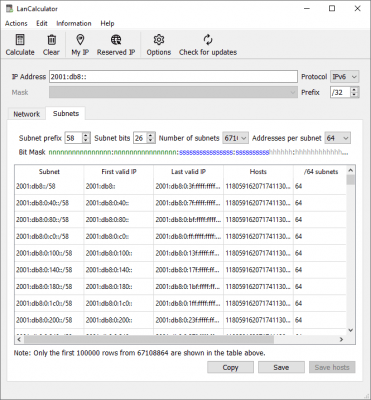Open the Actions menu

click(x=16, y=23)
